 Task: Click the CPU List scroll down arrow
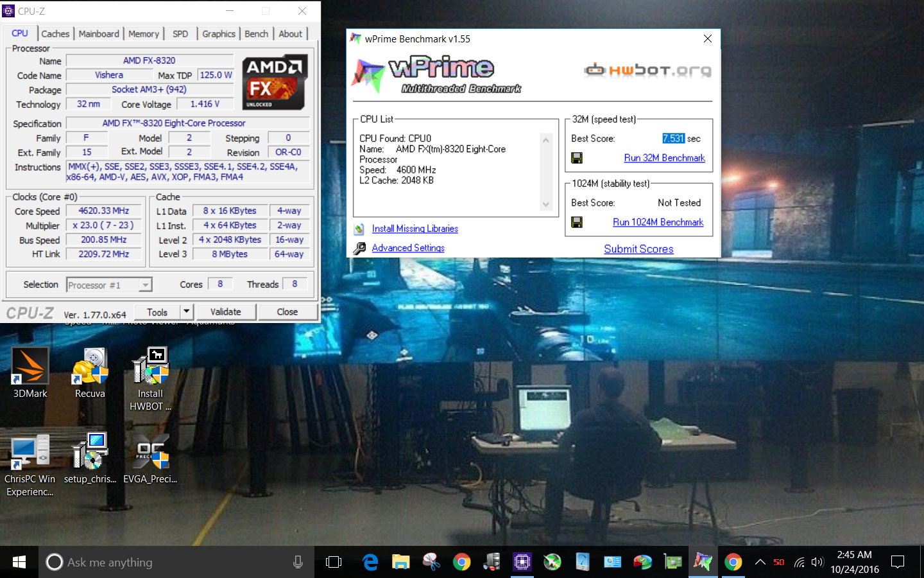pyautogui.click(x=546, y=205)
